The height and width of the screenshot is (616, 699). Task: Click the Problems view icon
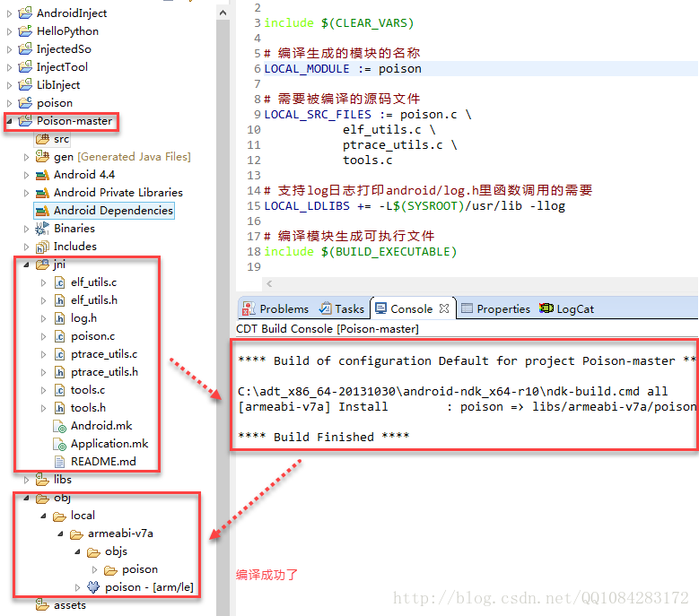(x=249, y=308)
